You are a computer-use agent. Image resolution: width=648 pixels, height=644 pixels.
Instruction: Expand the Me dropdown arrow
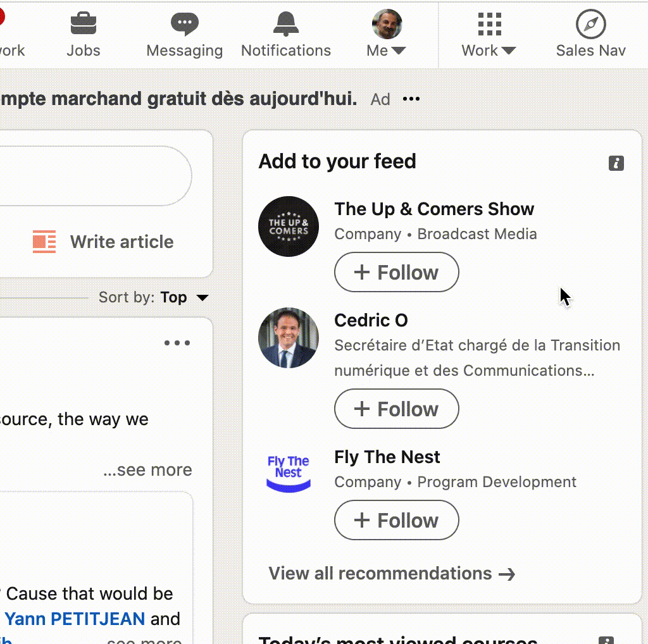point(399,51)
